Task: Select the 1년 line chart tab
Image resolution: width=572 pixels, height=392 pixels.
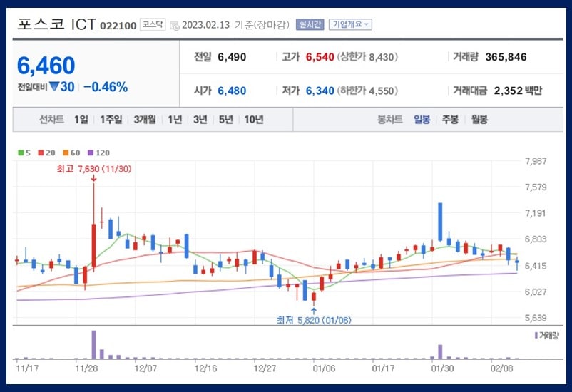Action: pyautogui.click(x=175, y=120)
